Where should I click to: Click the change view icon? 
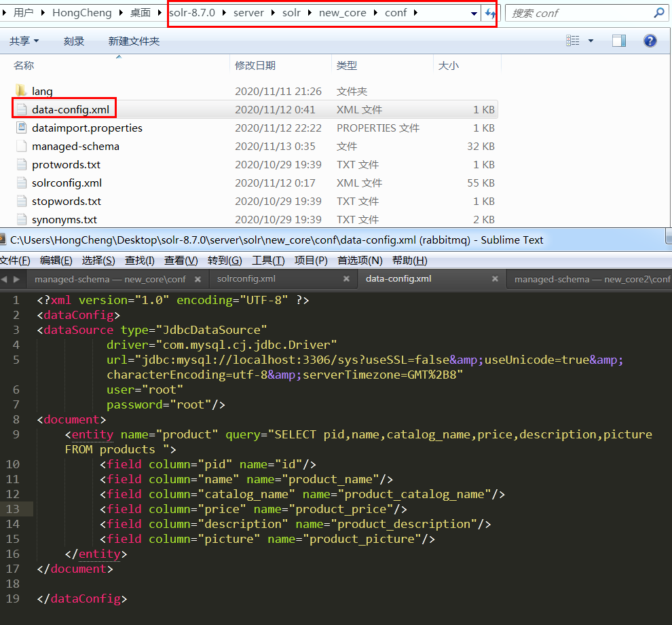573,41
